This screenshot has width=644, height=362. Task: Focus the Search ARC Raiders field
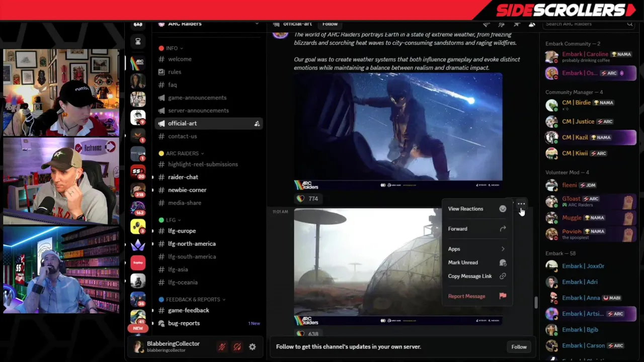589,24
